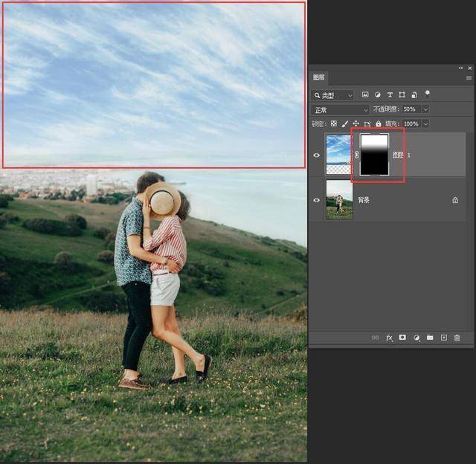
Task: Filter for pixel layers icon
Action: [x=365, y=95]
